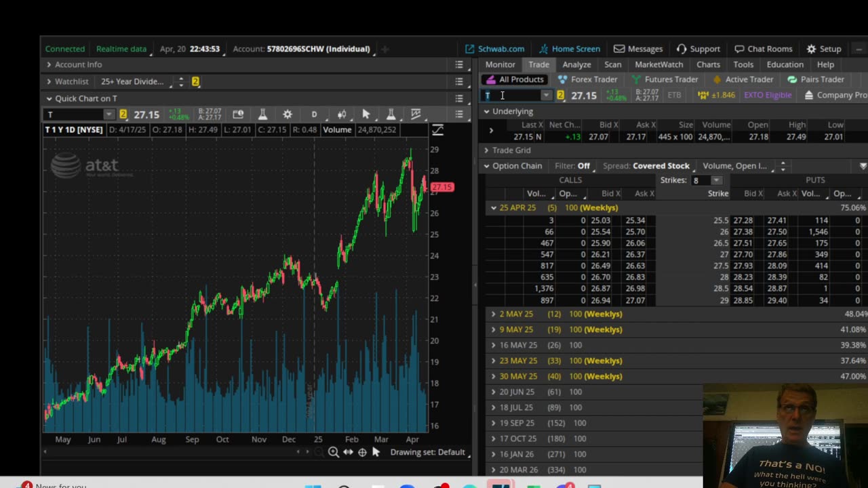Open Support

[698, 49]
